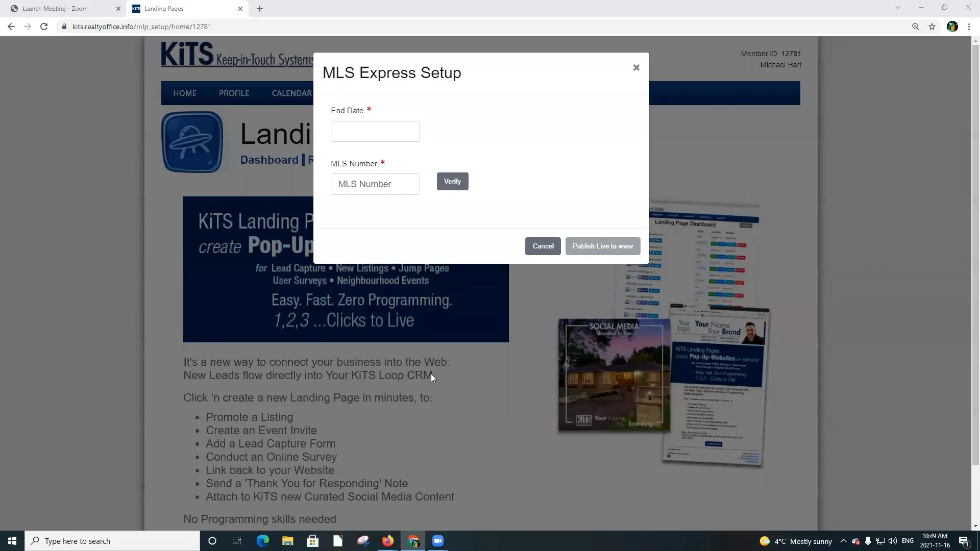Close the Launch Meeting - Zoom tab
The image size is (980, 551).
pyautogui.click(x=118, y=9)
